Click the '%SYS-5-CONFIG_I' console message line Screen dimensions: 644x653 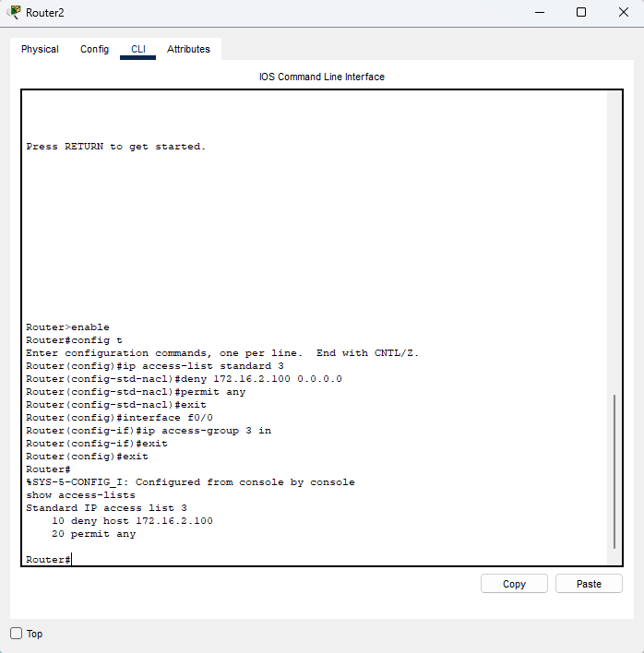click(x=190, y=482)
